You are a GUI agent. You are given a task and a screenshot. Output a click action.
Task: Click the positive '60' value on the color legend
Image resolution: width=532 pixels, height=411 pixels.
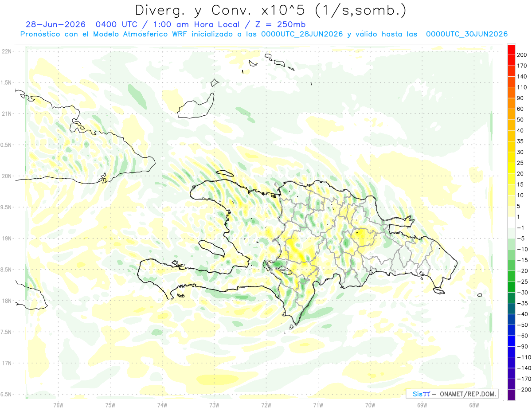[520, 109]
